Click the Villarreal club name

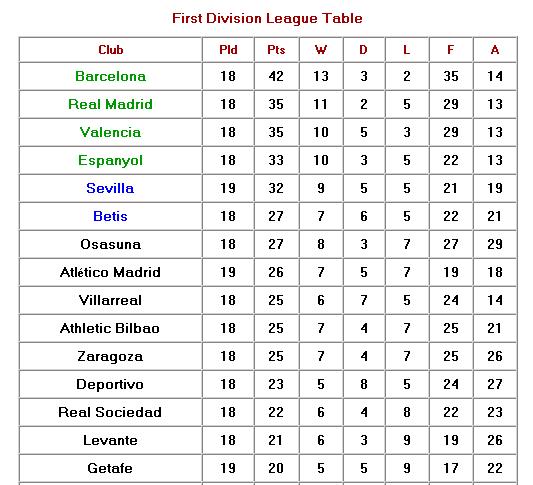110,300
